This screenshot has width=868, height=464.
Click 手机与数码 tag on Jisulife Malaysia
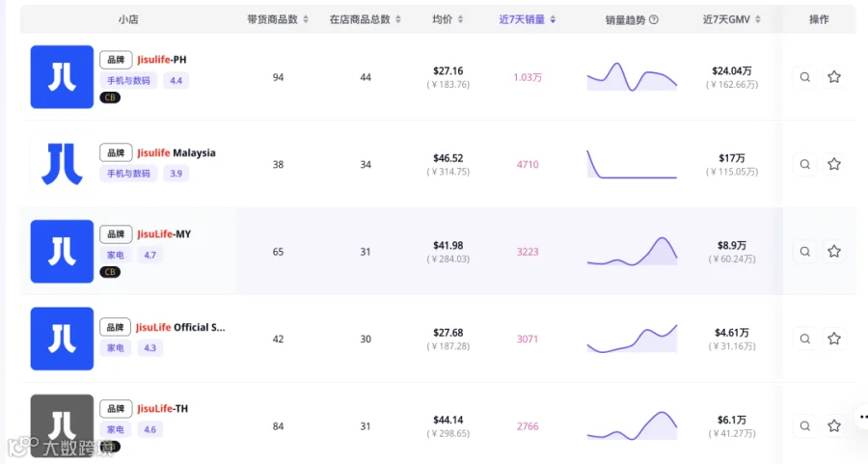tap(128, 174)
